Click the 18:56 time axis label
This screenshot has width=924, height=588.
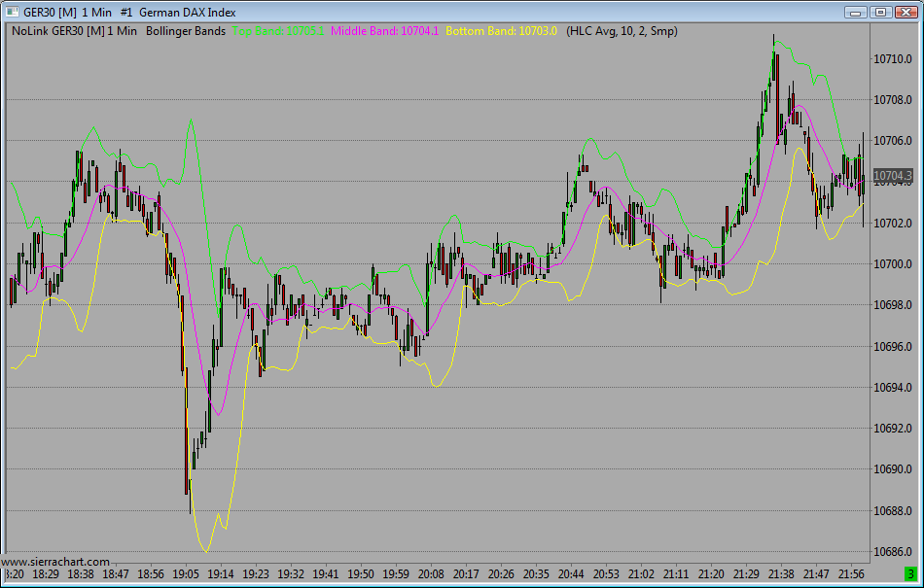(x=150, y=573)
